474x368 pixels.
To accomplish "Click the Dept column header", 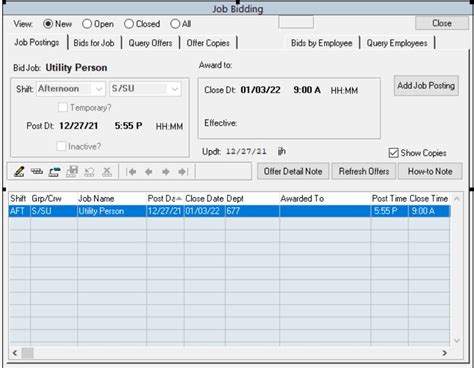I will tap(252, 199).
